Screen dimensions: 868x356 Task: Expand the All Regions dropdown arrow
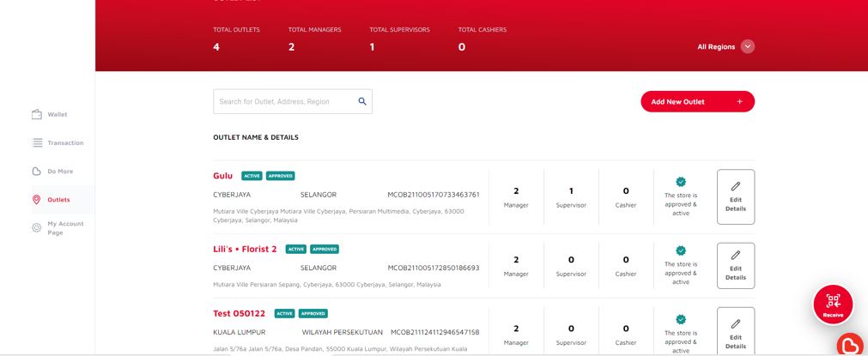click(x=747, y=47)
